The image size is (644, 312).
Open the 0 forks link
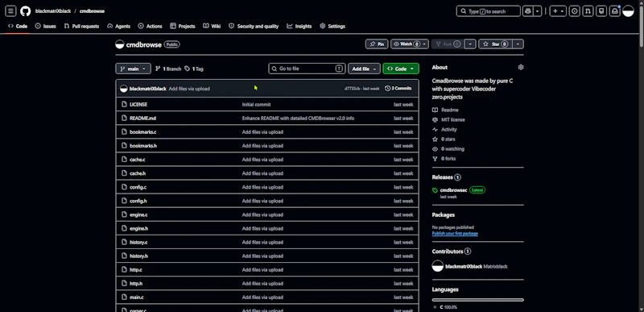[x=444, y=159]
